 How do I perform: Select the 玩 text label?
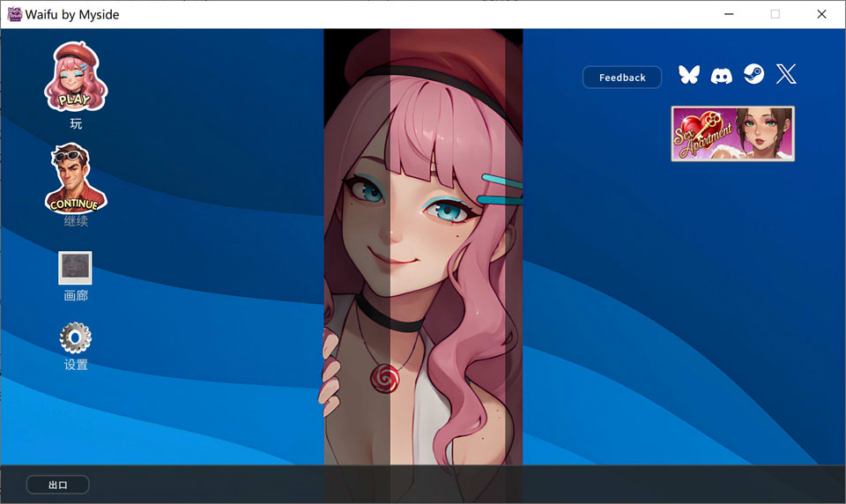click(x=76, y=124)
